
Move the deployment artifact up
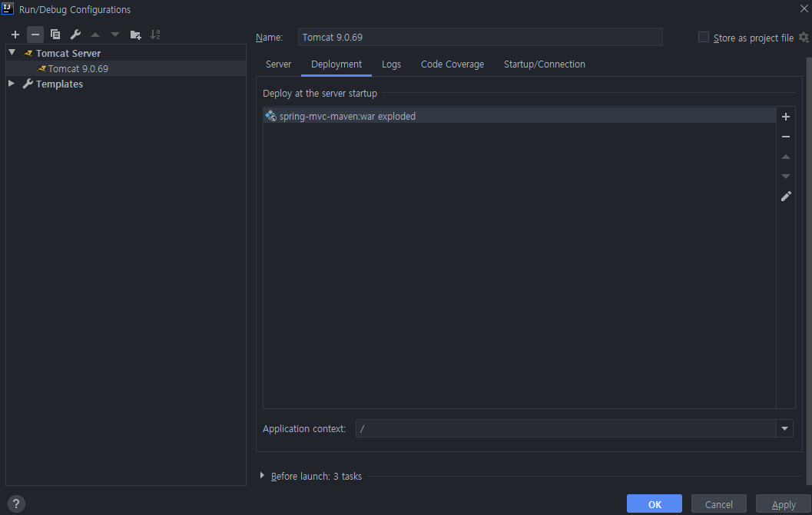[x=786, y=157]
